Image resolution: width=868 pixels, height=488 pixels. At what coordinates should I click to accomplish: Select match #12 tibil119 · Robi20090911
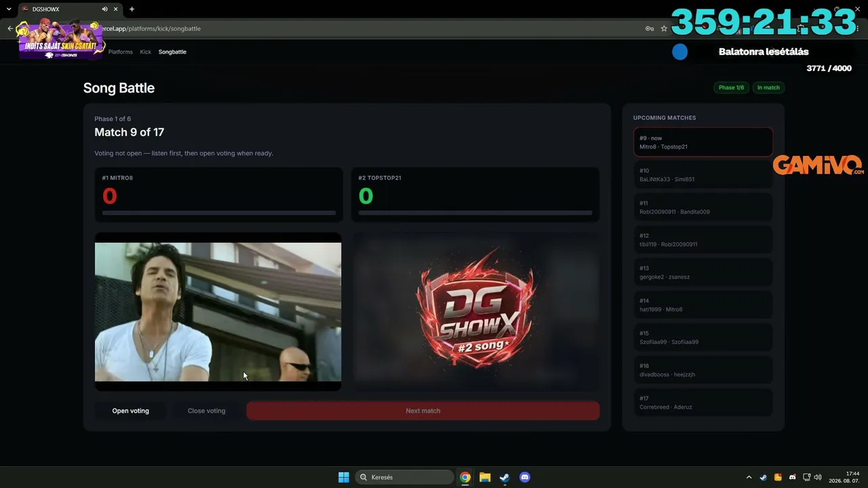coord(703,240)
